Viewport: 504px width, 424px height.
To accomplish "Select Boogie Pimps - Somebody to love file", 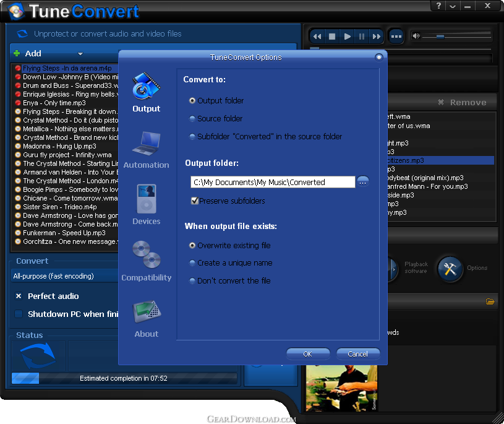I will 70,189.
